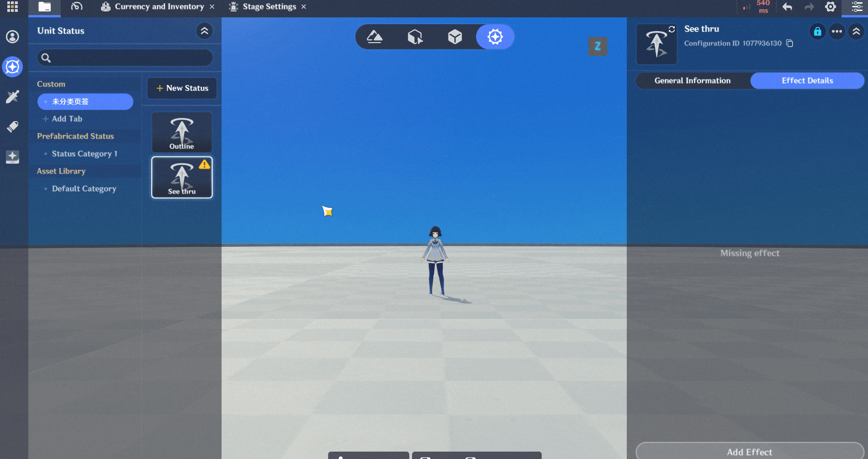The height and width of the screenshot is (459, 868).
Task: Select the sword skills sidebar icon
Action: pos(12,96)
